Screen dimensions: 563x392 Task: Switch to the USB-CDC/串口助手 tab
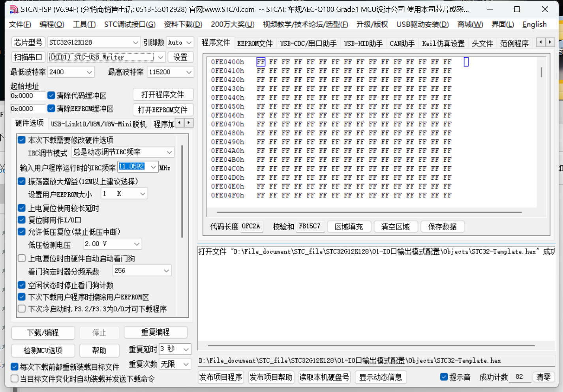pos(308,43)
